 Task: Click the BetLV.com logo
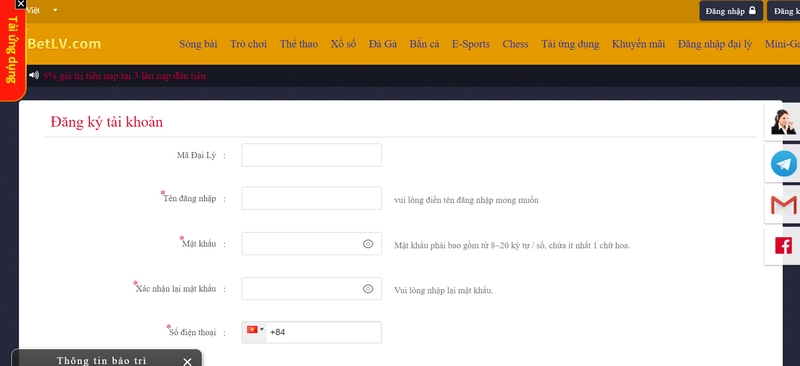[x=64, y=44]
